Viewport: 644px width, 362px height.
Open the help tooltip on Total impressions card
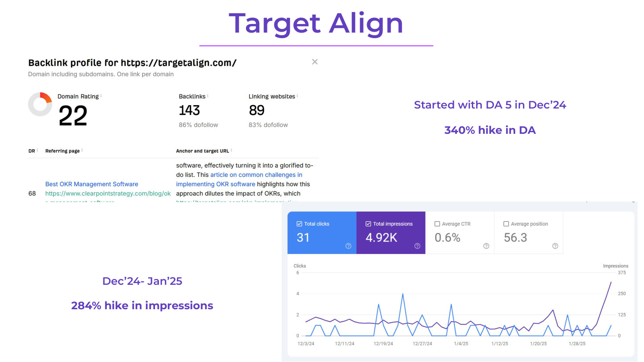point(417,245)
